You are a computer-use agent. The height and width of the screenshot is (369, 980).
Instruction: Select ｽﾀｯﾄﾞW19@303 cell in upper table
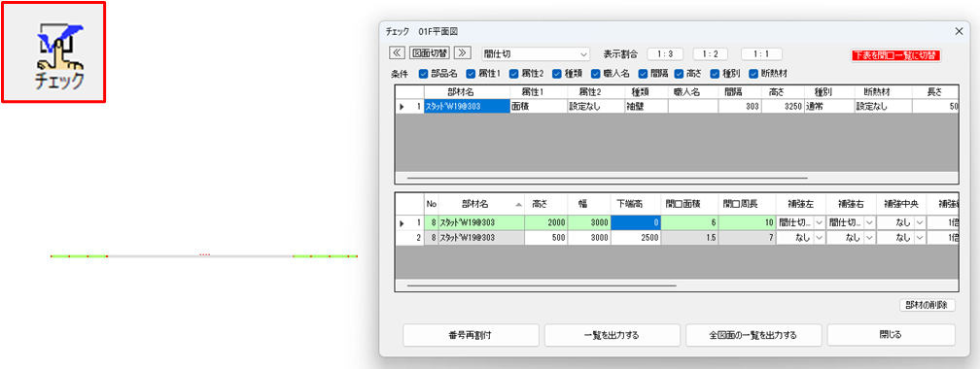467,106
